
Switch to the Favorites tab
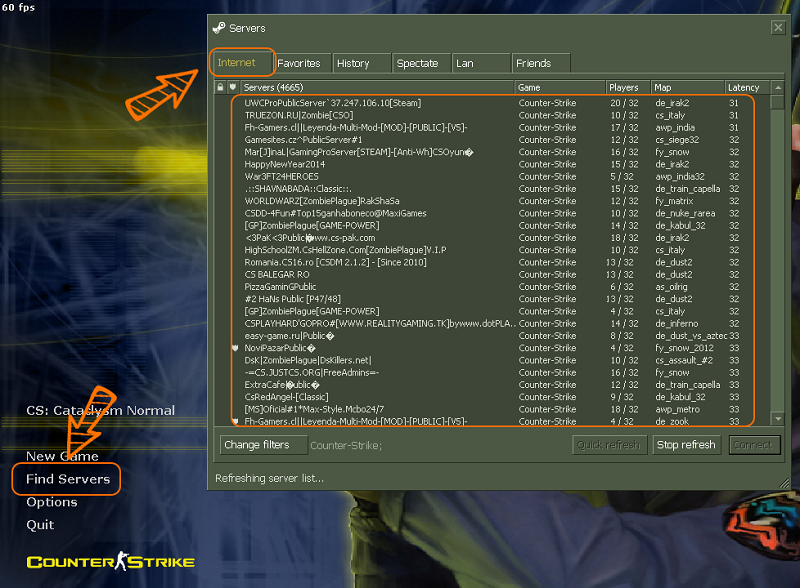(x=302, y=62)
